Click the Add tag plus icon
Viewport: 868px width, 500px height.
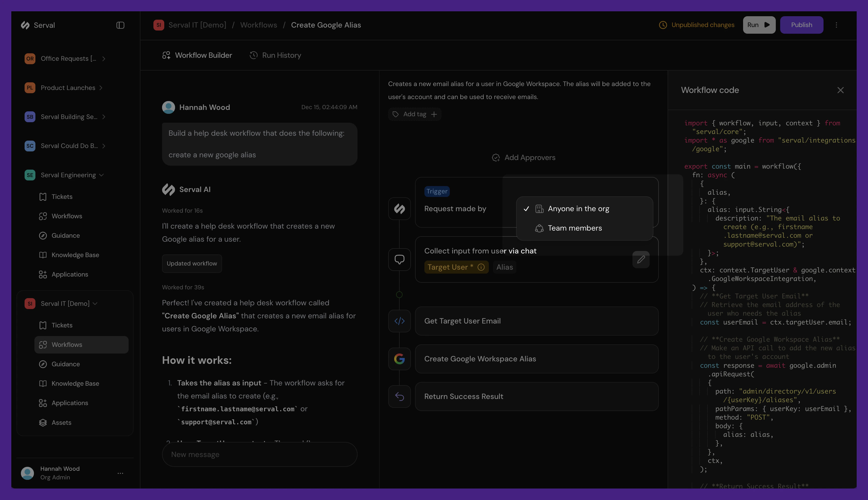434,114
